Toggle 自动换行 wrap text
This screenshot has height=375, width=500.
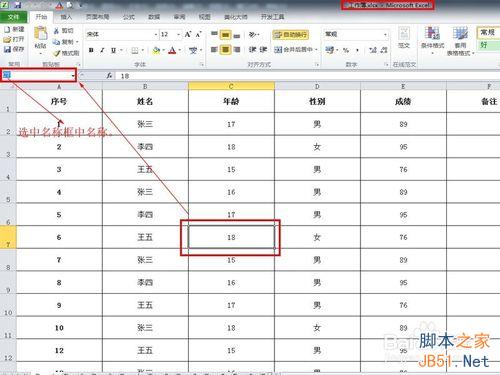click(x=291, y=35)
